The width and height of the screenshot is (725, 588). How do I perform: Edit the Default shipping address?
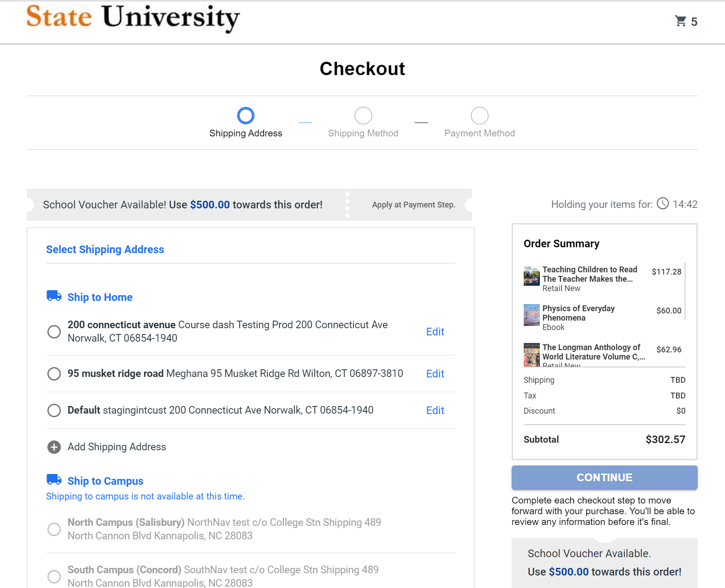435,410
